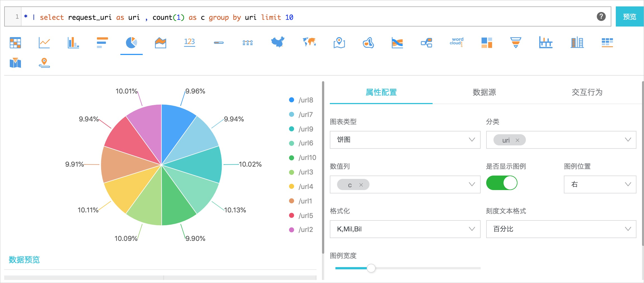Click inside the query input field
This screenshot has height=283, width=644.
point(307,17)
